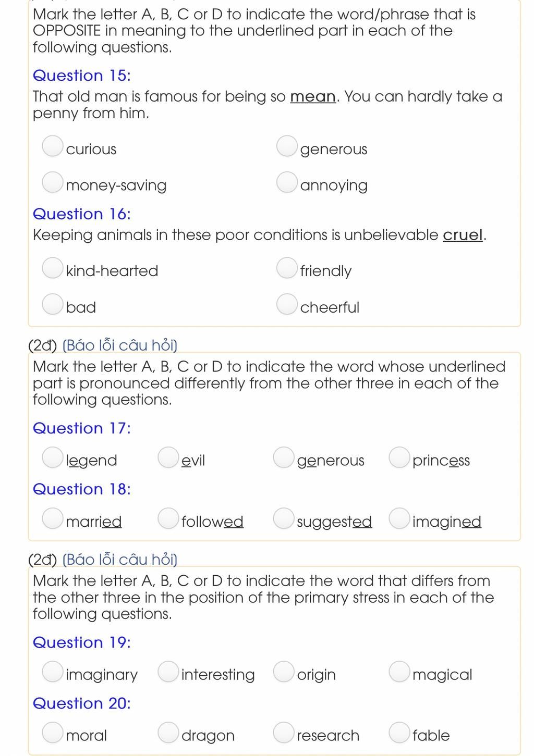Pick 'imaginary' for Question 19
The height and width of the screenshot is (756, 534).
pyautogui.click(x=53, y=672)
